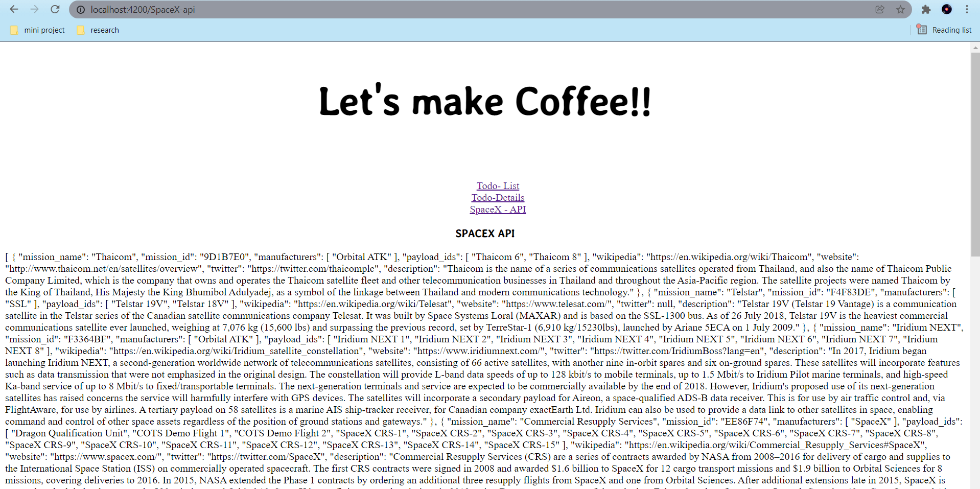Click the profile avatar icon
Image resolution: width=980 pixels, height=489 pixels.
coord(947,9)
